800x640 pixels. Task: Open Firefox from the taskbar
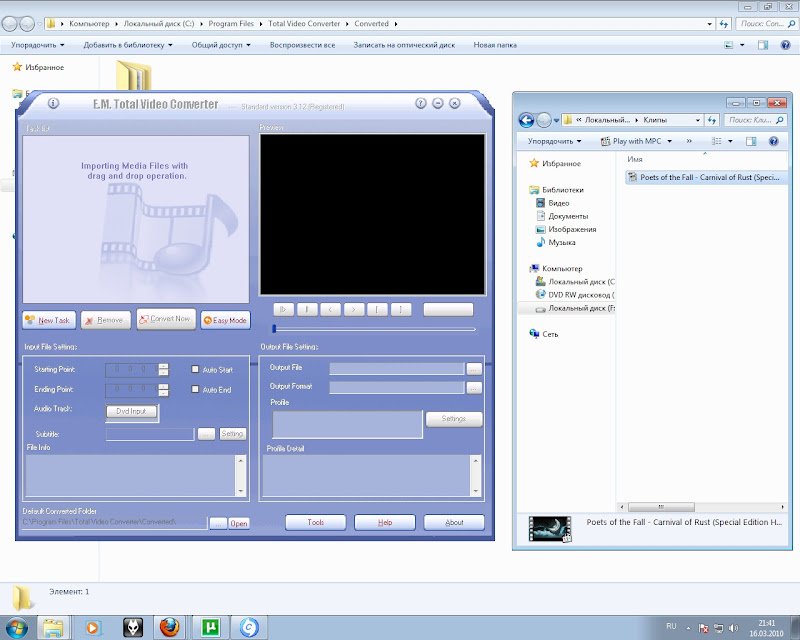click(169, 627)
